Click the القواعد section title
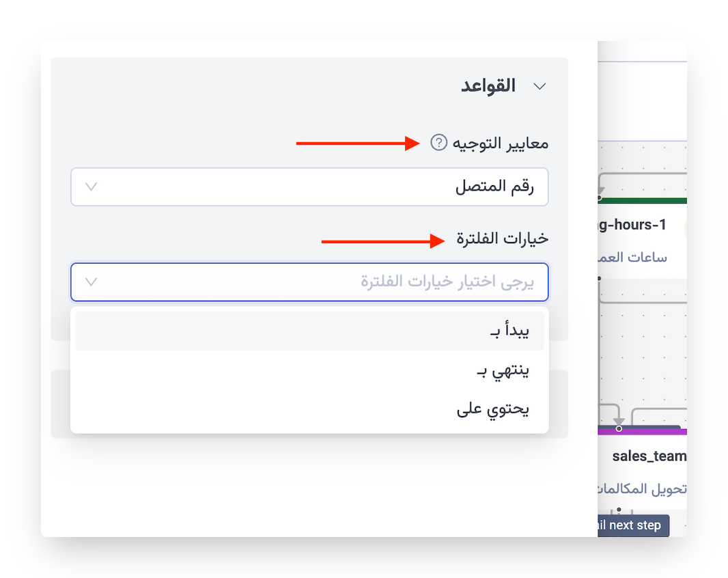Viewport: 728px width, 578px height. coord(488,87)
